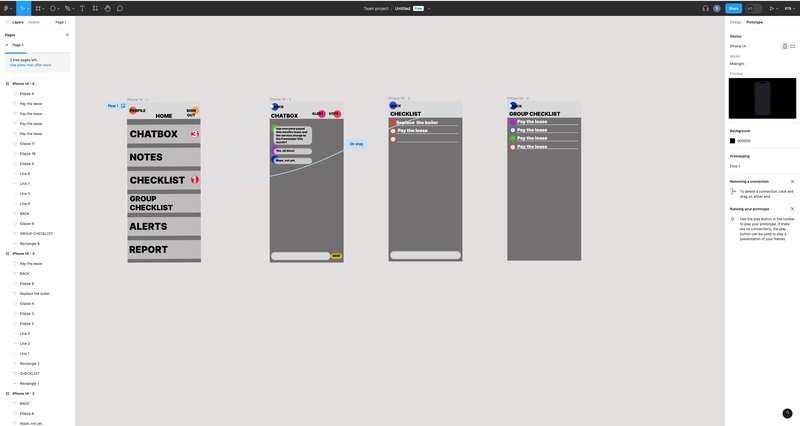Open the Page 1 selector dropdown
The height and width of the screenshot is (426, 800).
(x=62, y=22)
